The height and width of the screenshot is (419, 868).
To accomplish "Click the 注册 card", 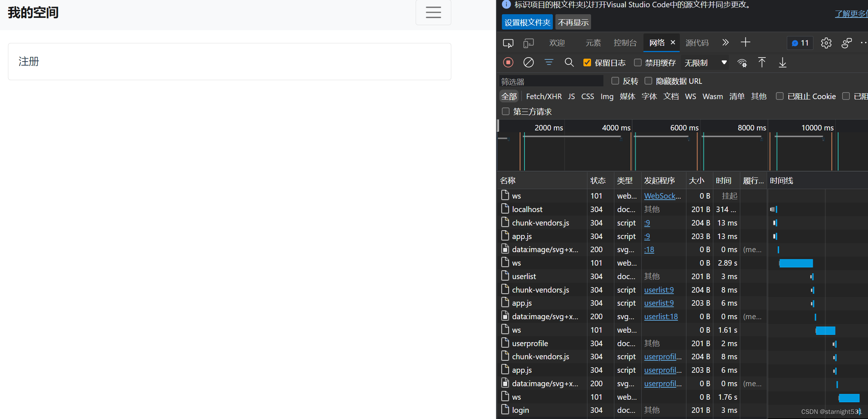I will [x=230, y=62].
